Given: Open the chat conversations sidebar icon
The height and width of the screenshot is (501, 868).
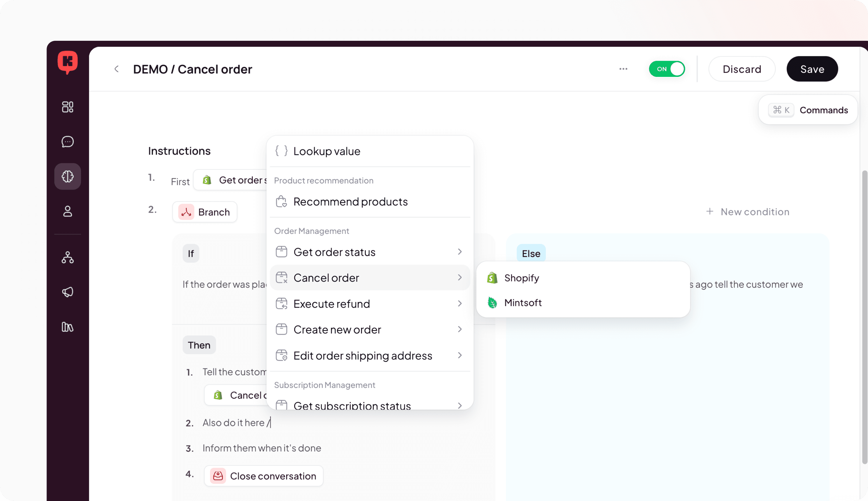Looking at the screenshot, I should click(x=68, y=142).
